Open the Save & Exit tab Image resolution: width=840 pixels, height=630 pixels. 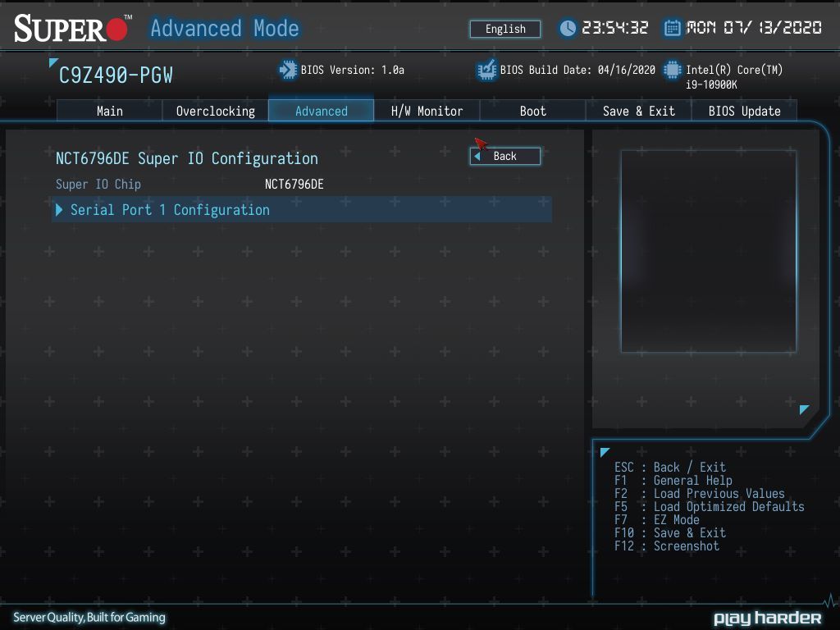(638, 111)
